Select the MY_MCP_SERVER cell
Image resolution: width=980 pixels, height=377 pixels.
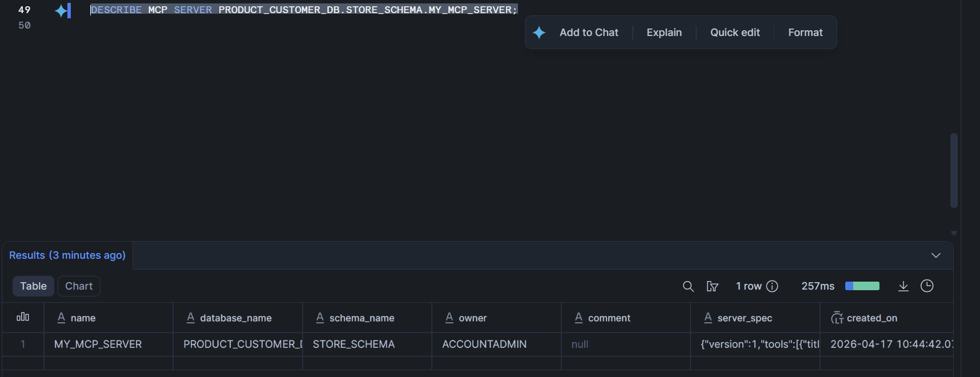(x=109, y=344)
